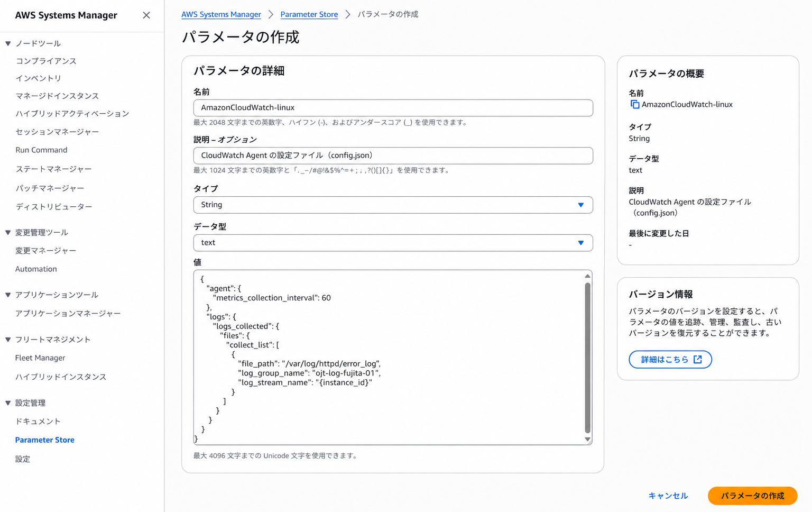
Task: Select Parameter Store in the sidebar
Action: (x=45, y=440)
